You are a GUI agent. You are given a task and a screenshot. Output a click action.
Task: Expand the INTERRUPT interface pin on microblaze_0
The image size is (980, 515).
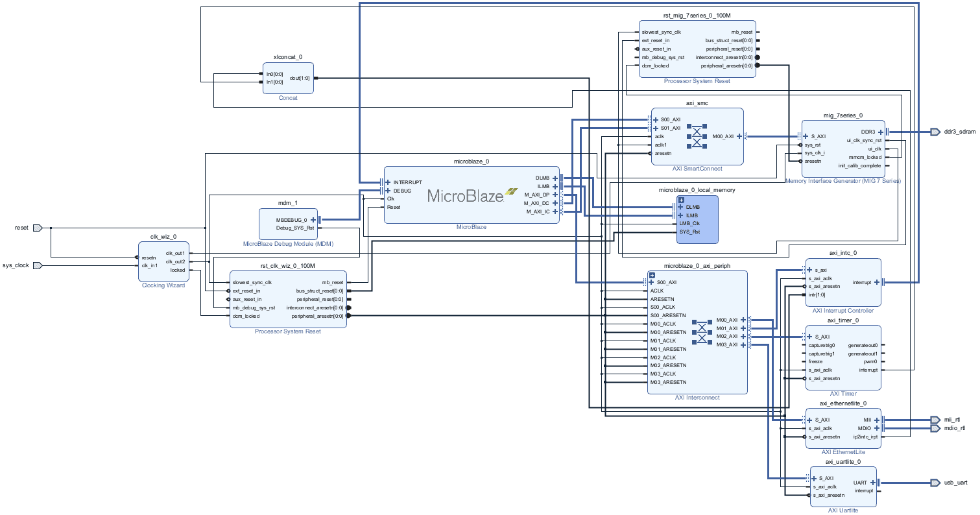click(388, 182)
